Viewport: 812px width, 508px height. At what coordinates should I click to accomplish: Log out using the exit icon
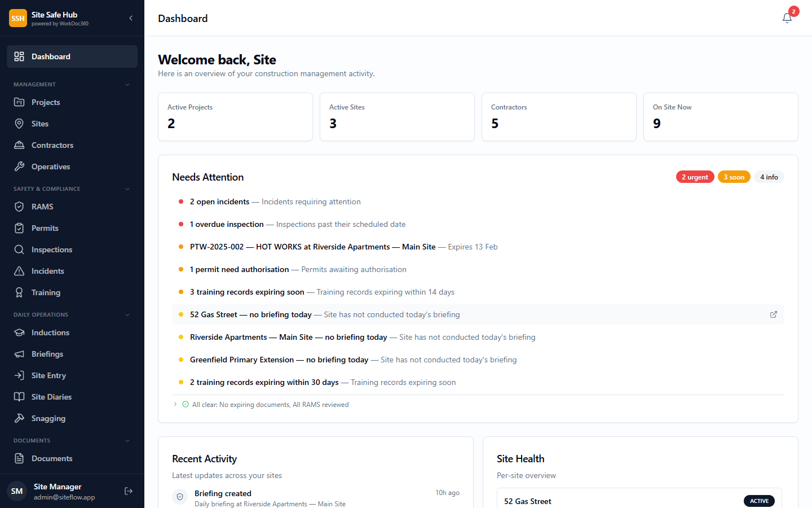coord(129,491)
